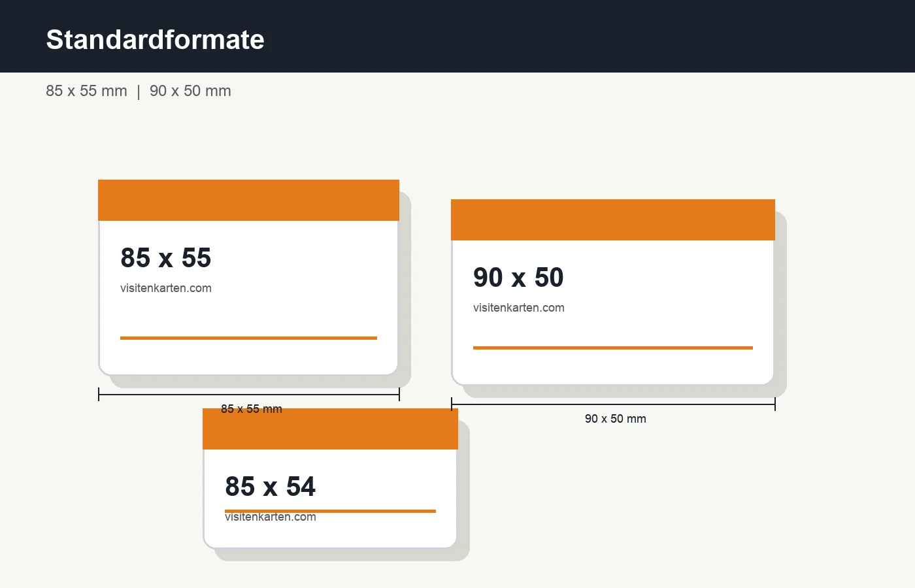Screen dimensions: 915x588
Task: Click the 90 x 50 mm dimension label
Action: (616, 419)
